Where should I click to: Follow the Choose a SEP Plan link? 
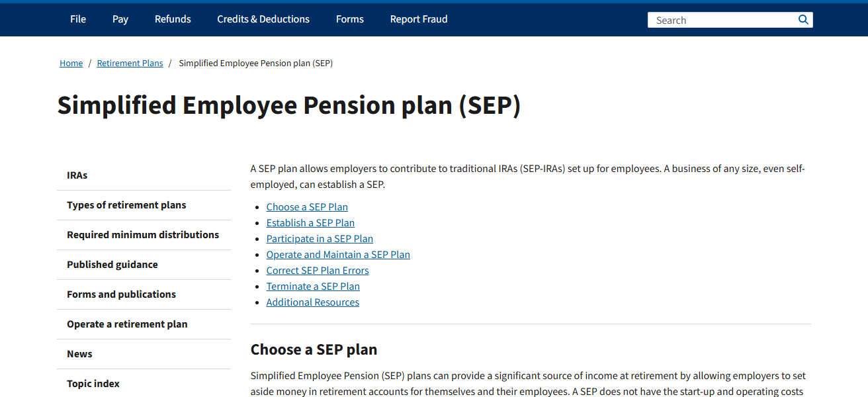click(307, 206)
